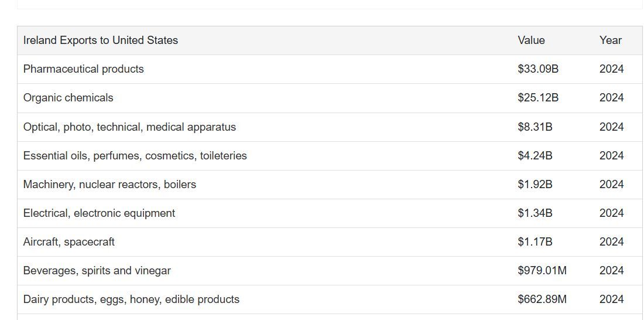Open the Pharmaceutical products link

click(83, 69)
